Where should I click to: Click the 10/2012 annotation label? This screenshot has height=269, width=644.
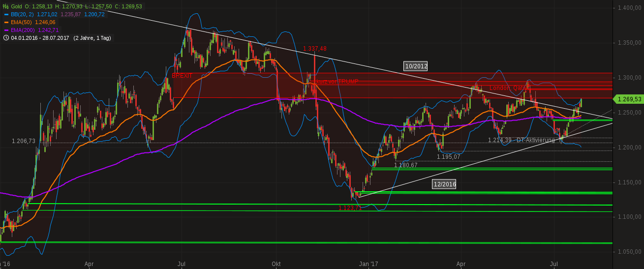(x=416, y=66)
